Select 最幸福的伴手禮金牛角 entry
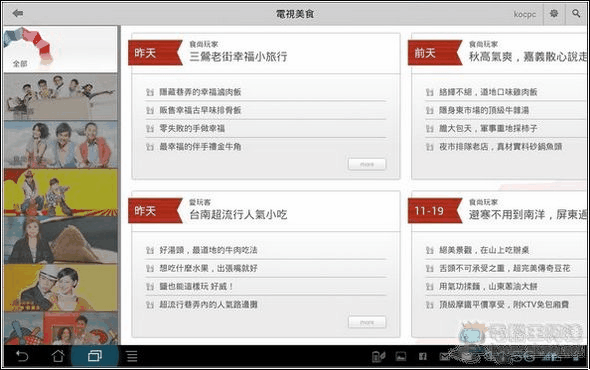The width and height of the screenshot is (590, 370). (x=200, y=146)
